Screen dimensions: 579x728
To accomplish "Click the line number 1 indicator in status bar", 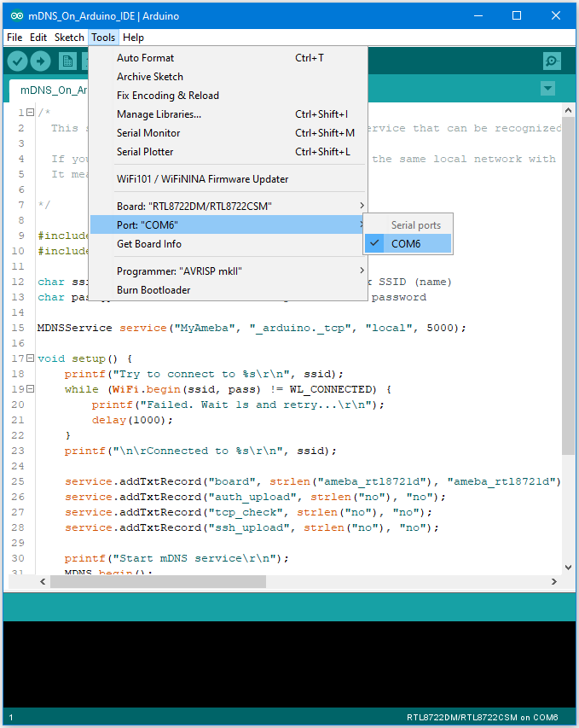I will click(x=11, y=718).
